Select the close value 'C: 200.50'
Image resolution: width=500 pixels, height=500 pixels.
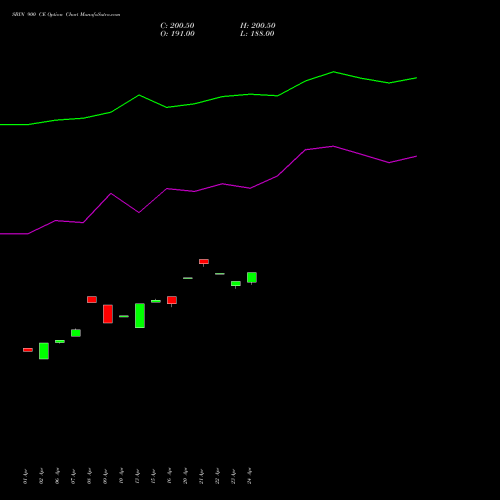(177, 26)
